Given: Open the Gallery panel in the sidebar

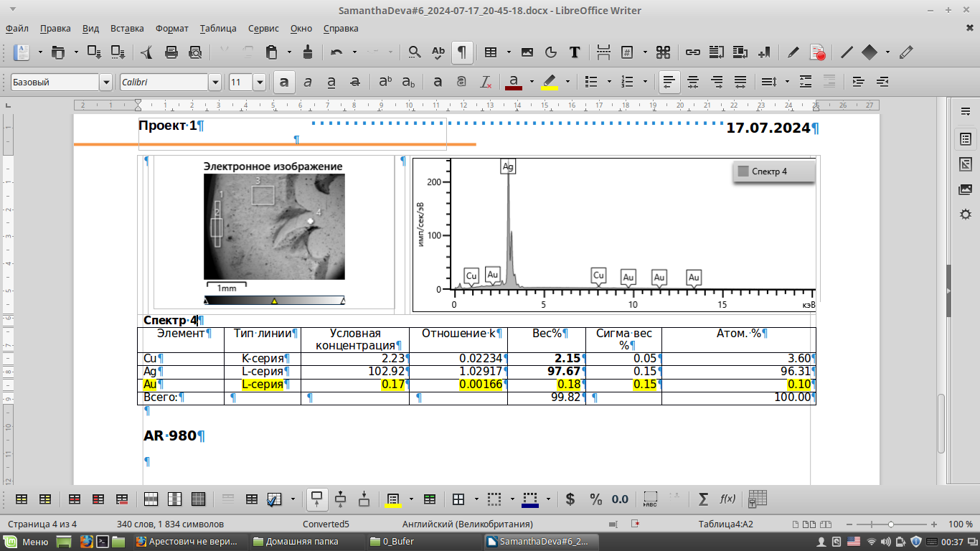Looking at the screenshot, I should (965, 189).
